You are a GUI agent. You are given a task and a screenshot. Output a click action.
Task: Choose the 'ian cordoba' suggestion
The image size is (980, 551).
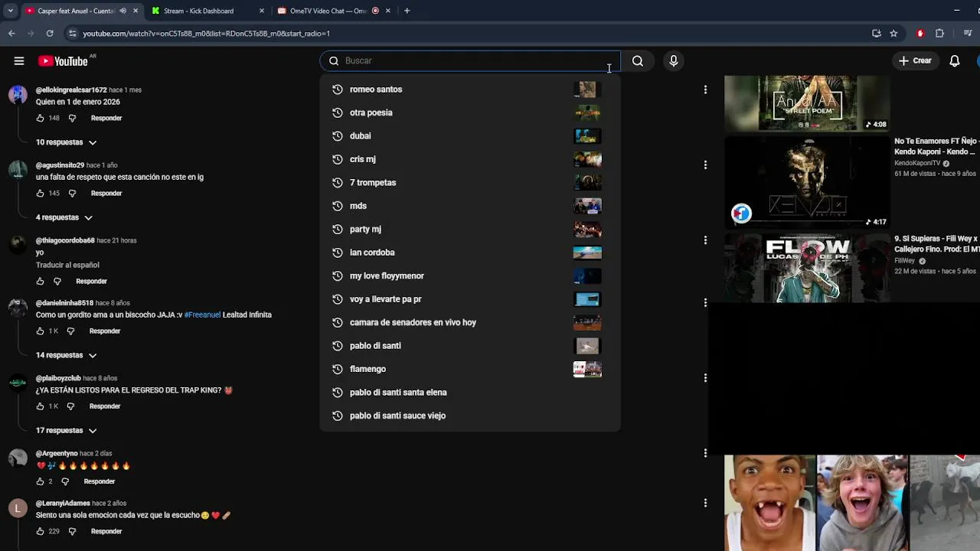pos(470,253)
